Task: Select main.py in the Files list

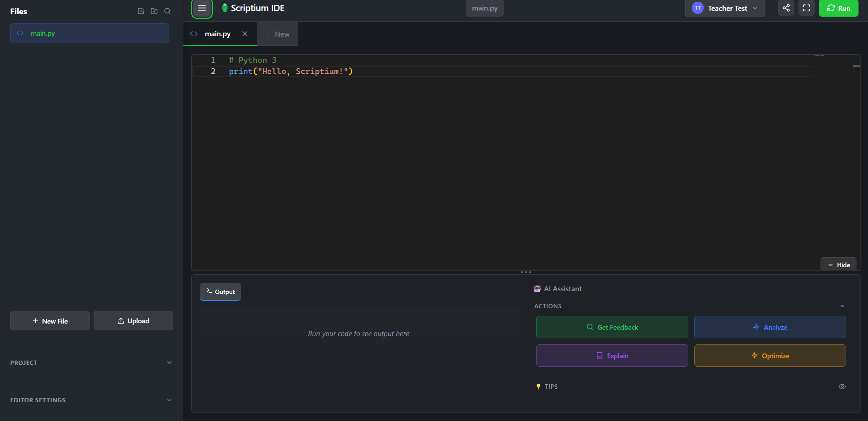Action: 89,33
